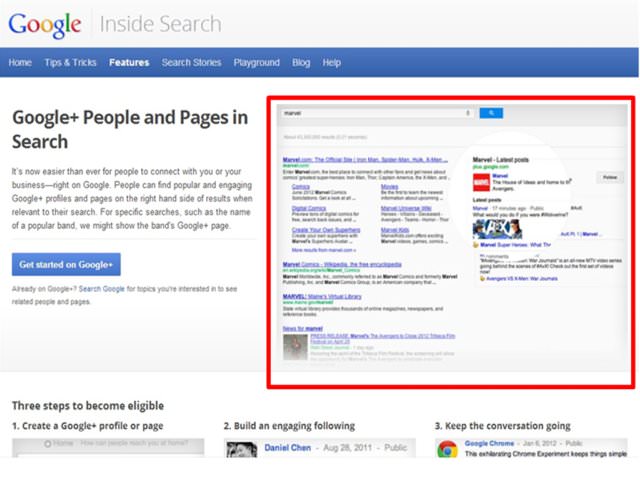Image resolution: width=640 pixels, height=481 pixels.
Task: Open the Help nav link
Action: [331, 62]
